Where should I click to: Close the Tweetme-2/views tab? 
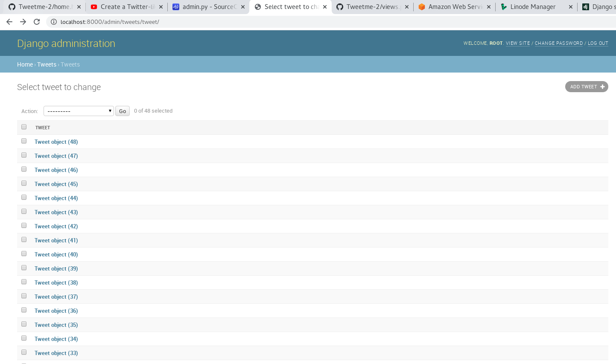coord(407,7)
